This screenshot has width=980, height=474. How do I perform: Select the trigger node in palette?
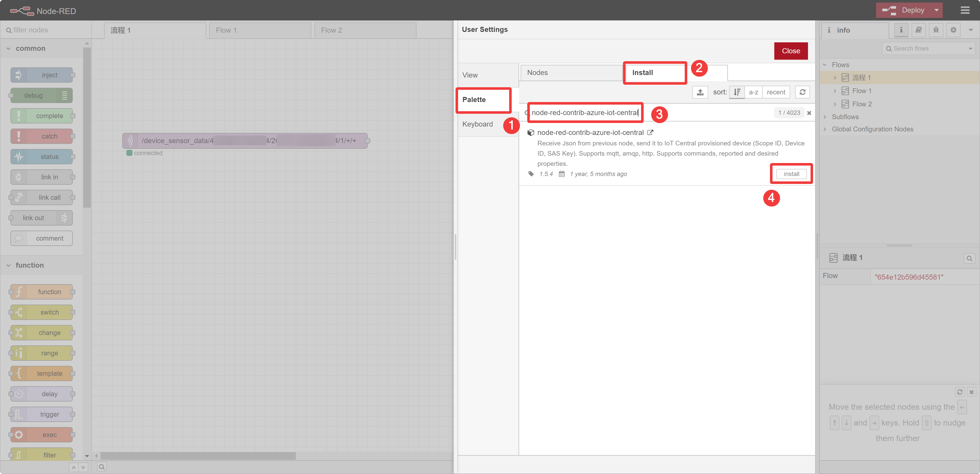[x=42, y=414]
